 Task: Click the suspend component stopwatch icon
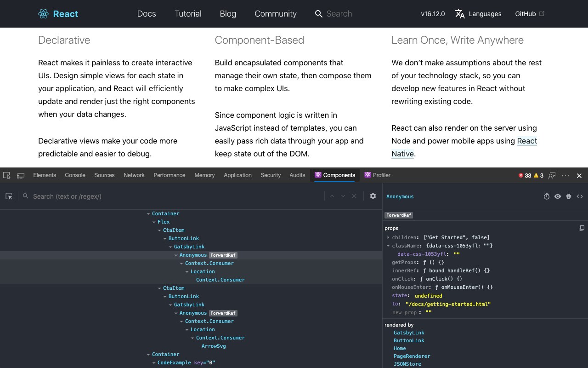tap(547, 196)
